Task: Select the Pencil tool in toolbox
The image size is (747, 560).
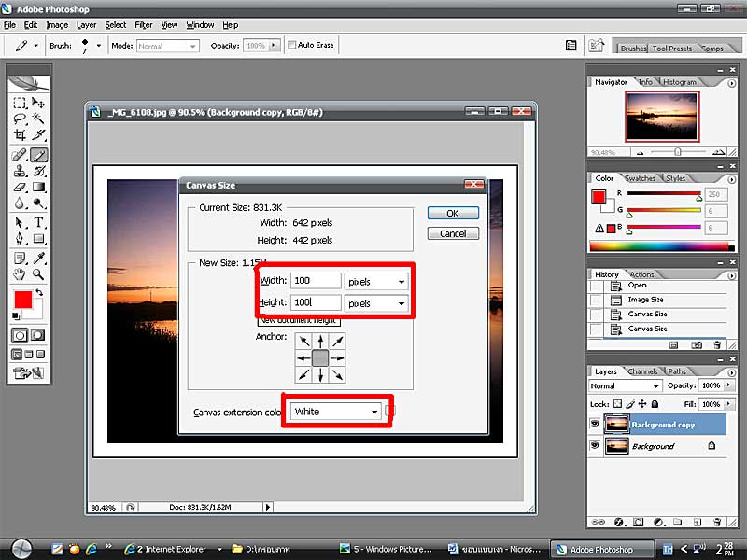Action: coord(38,155)
